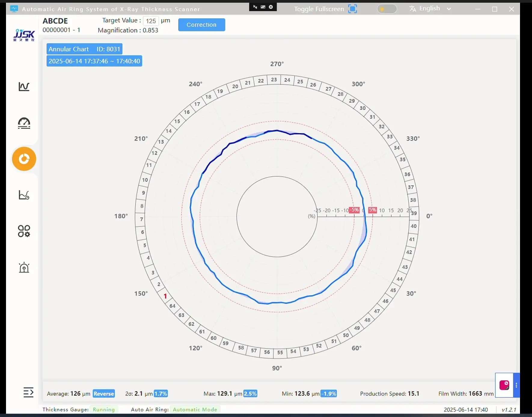This screenshot has height=417, width=532.
Task: Click the Correction button
Action: pyautogui.click(x=201, y=25)
